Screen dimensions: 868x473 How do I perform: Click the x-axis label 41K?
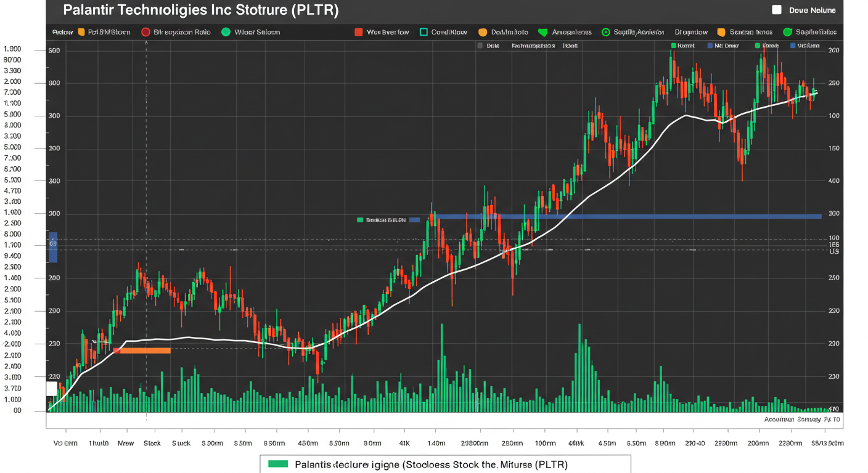tap(404, 443)
